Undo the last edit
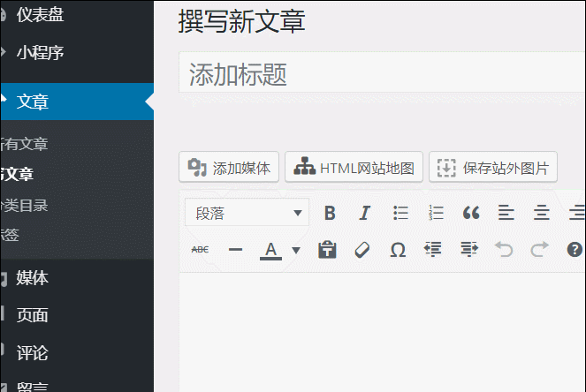The width and height of the screenshot is (586, 392). coord(504,249)
